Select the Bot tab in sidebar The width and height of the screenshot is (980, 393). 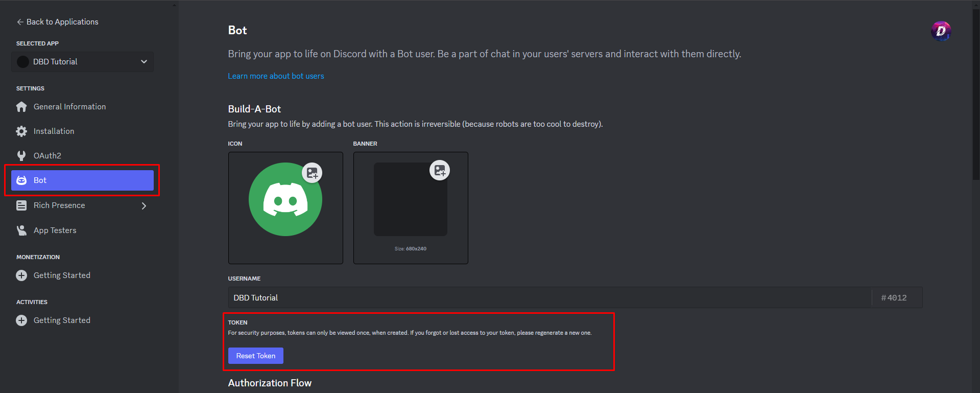82,180
